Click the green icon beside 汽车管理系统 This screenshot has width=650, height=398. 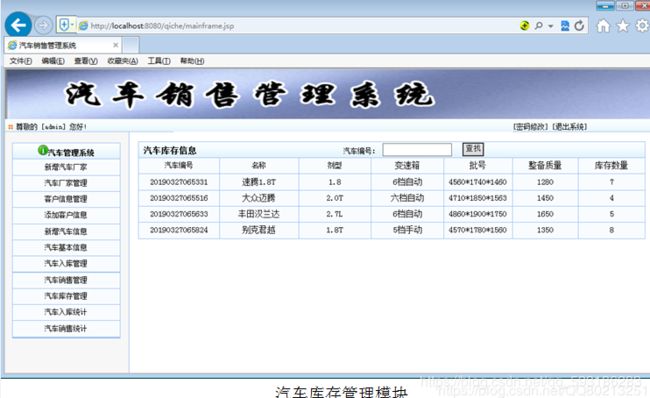pyautogui.click(x=43, y=150)
